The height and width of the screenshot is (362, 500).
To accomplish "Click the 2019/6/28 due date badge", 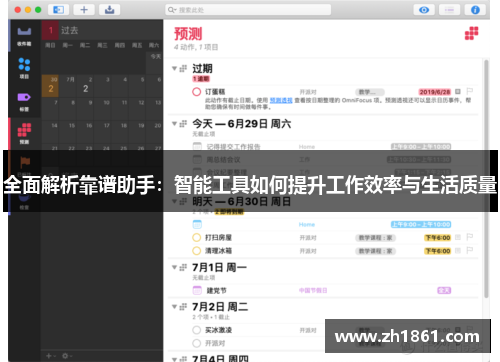I will pyautogui.click(x=435, y=92).
